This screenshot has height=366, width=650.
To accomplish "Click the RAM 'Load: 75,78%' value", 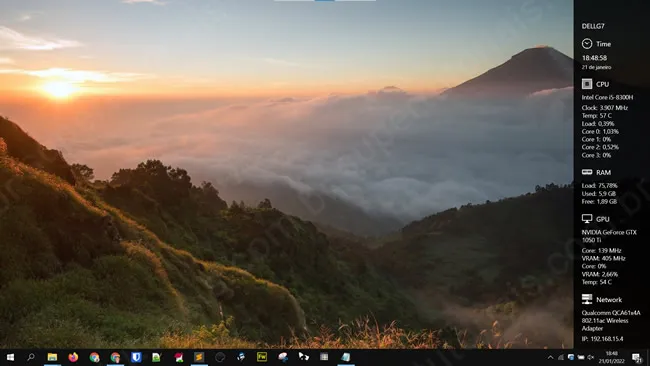I will [x=599, y=185].
